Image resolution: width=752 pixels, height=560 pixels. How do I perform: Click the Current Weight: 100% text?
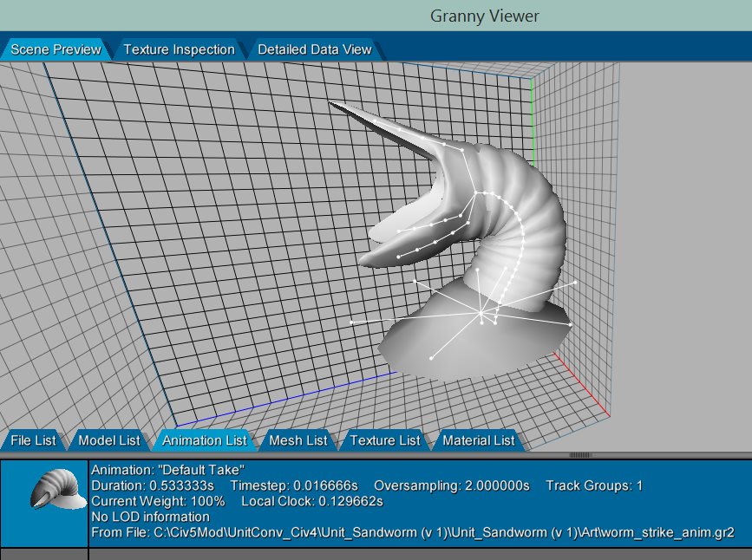click(x=158, y=502)
